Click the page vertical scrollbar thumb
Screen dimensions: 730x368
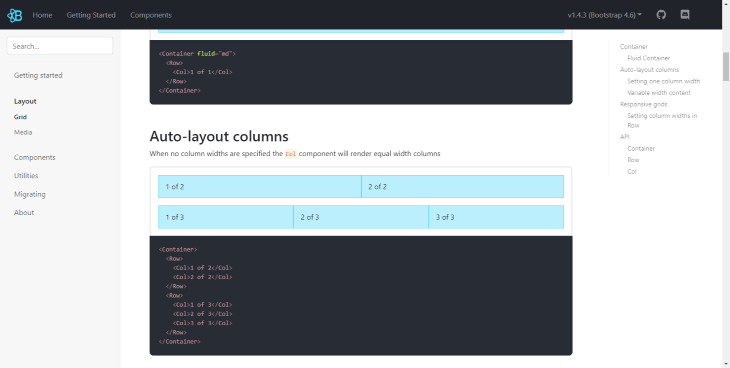click(x=726, y=67)
